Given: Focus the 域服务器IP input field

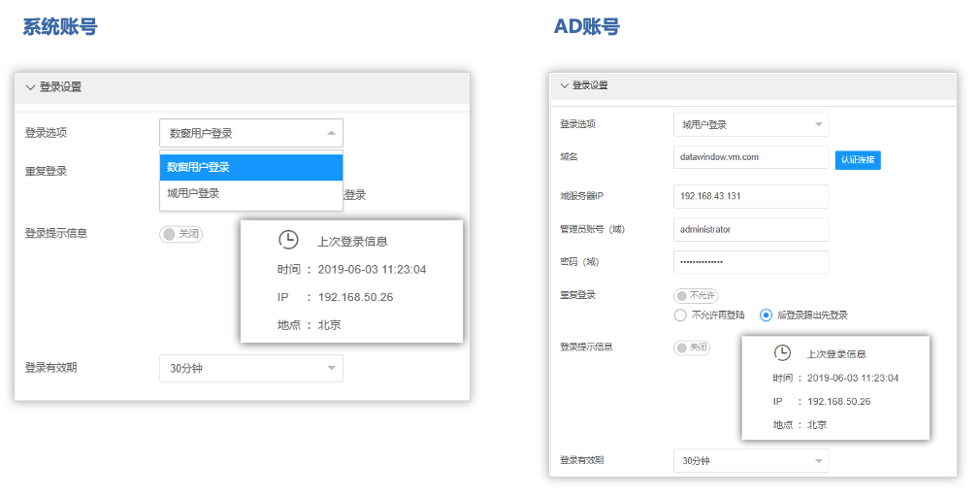Looking at the screenshot, I should (750, 196).
